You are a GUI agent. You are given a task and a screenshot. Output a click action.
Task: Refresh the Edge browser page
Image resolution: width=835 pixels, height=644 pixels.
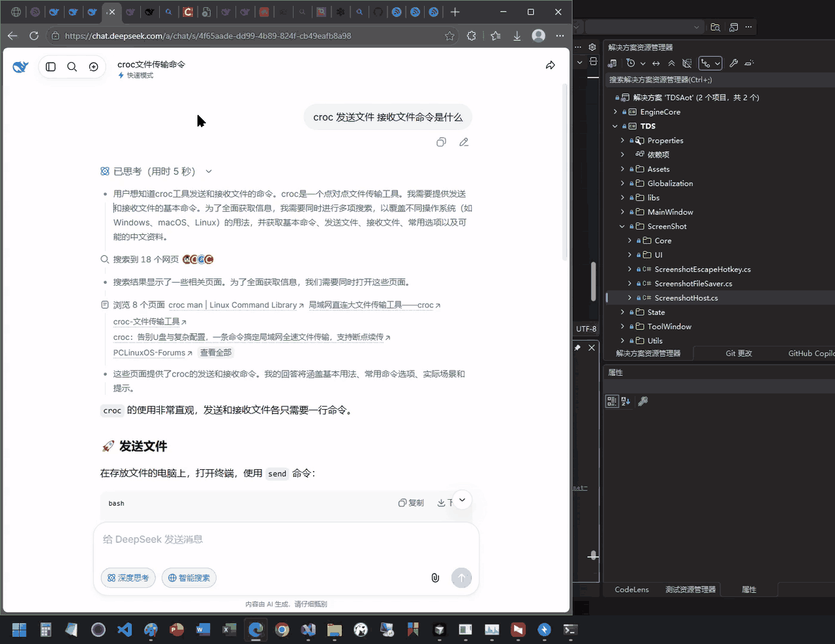(34, 36)
